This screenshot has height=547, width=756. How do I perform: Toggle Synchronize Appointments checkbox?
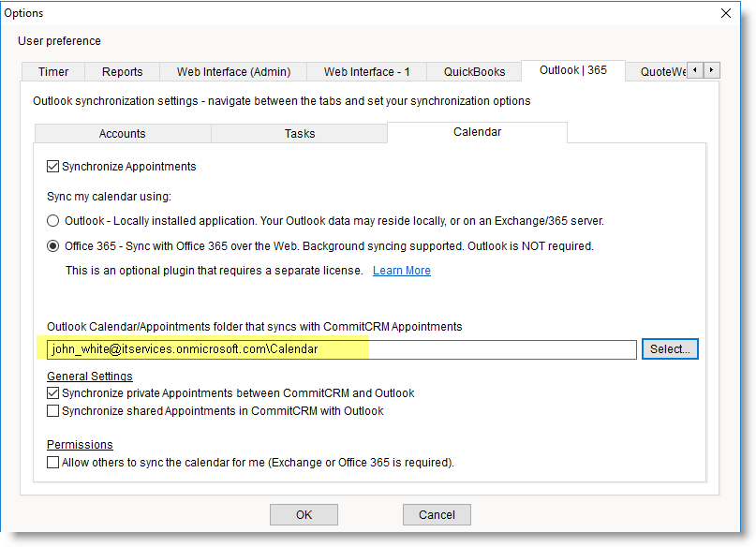(53, 167)
